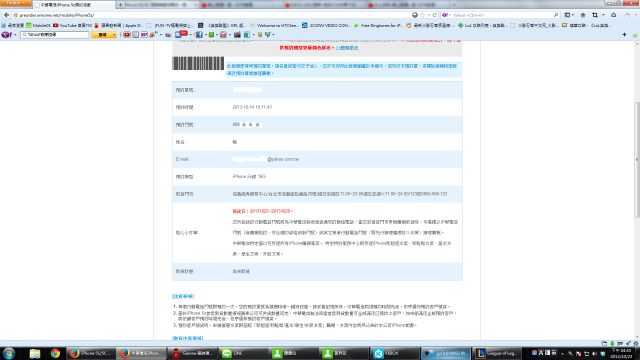Open the URL history dropdown arrow
This screenshot has height=360, width=640.
tap(429, 15)
